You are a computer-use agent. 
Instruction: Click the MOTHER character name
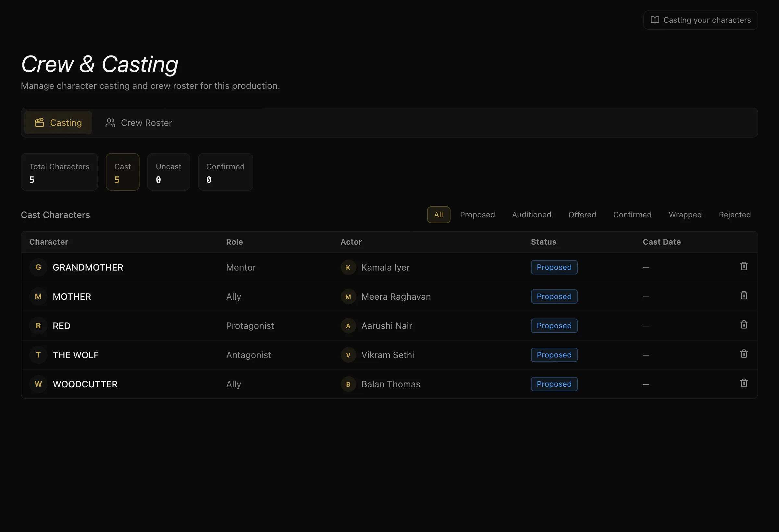72,296
